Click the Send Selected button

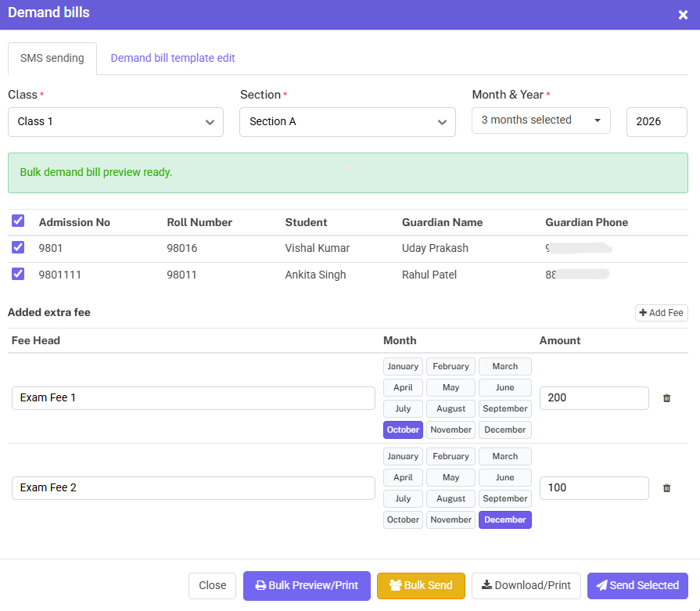tap(637, 585)
